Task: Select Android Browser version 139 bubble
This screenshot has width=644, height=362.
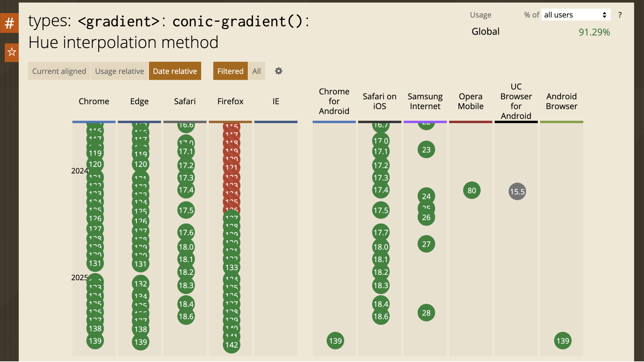Action: click(563, 341)
